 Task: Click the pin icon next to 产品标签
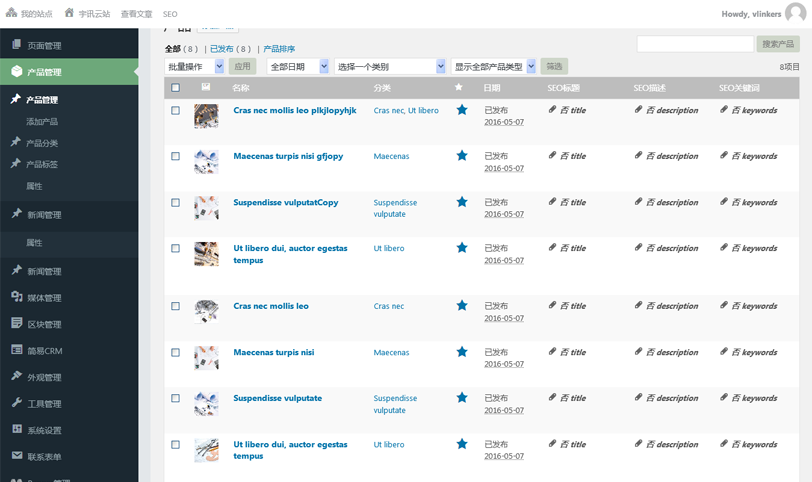click(16, 164)
